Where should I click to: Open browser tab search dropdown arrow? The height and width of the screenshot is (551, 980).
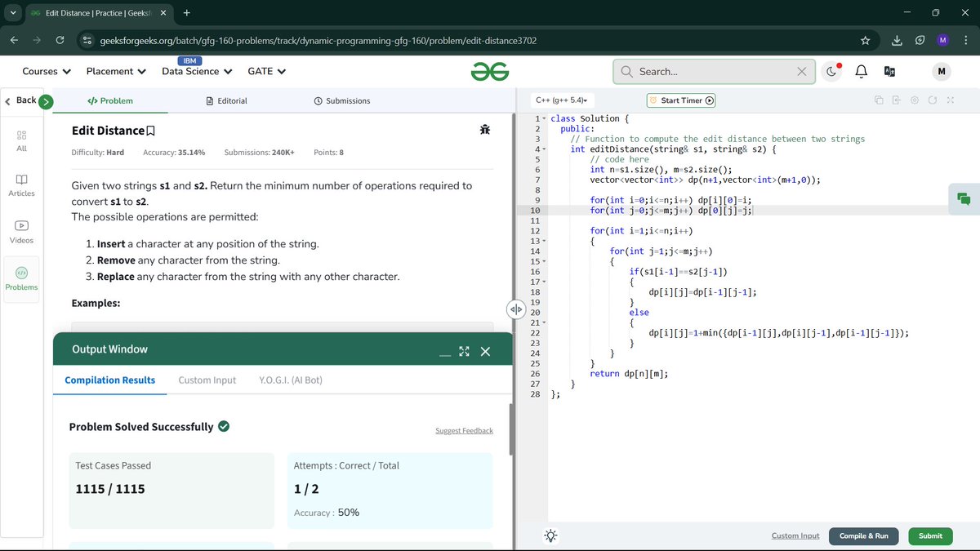[x=12, y=13]
